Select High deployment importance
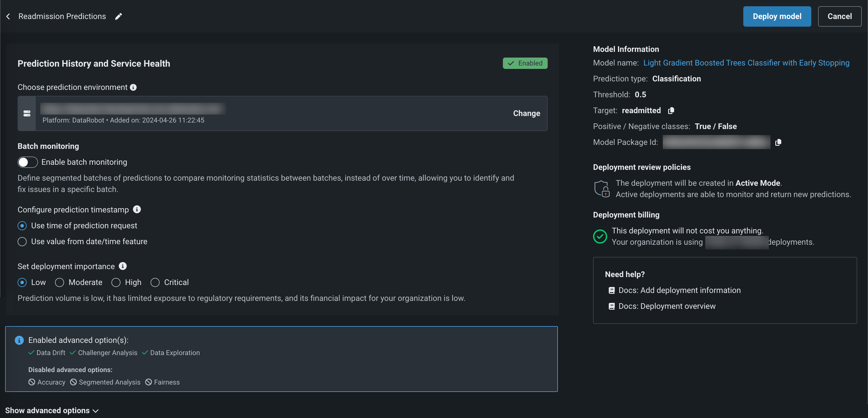 (x=116, y=282)
